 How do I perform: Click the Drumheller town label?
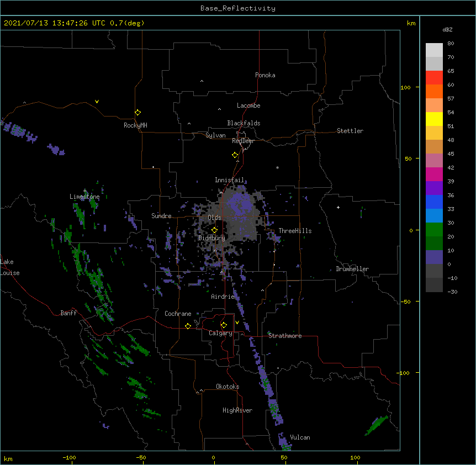tap(352, 269)
